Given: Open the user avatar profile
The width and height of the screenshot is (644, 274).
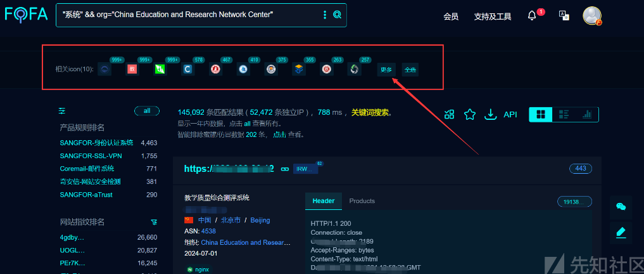Looking at the screenshot, I should click(x=592, y=16).
